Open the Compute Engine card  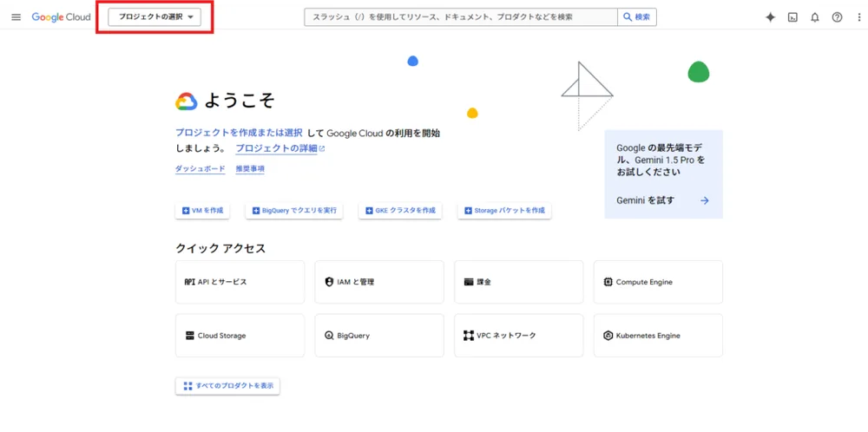[x=658, y=282]
